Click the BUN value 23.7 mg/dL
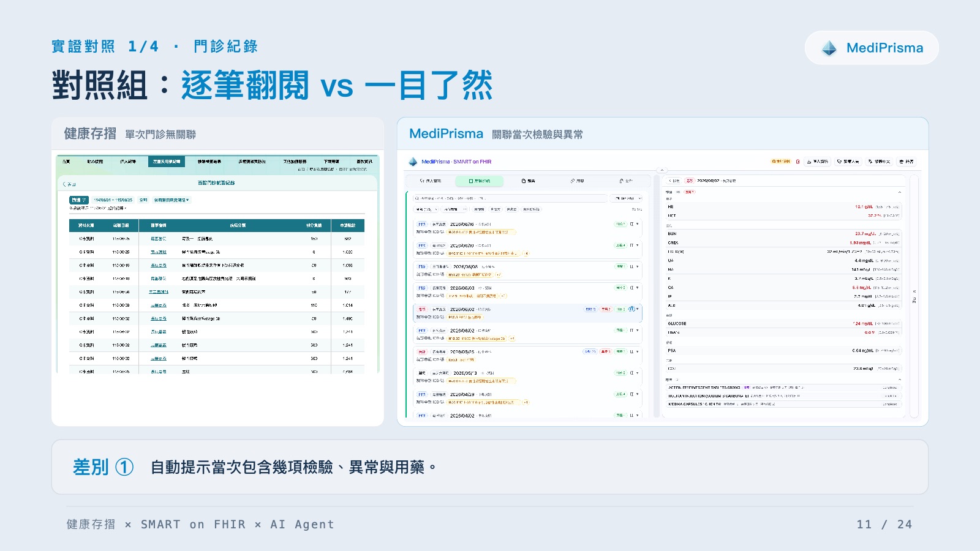The height and width of the screenshot is (551, 980). 865,234
